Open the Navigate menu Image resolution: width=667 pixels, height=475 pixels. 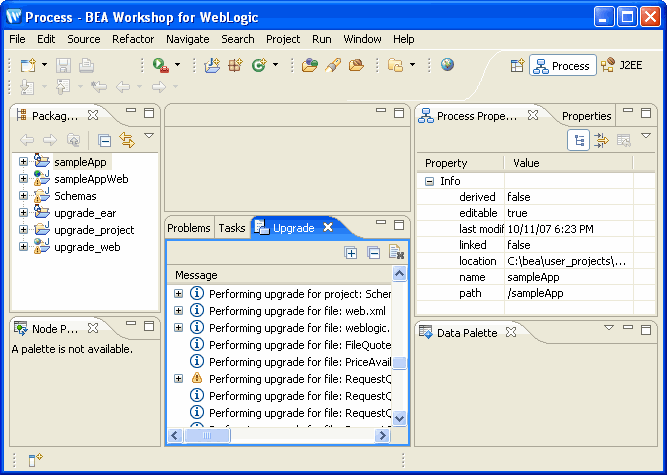point(188,39)
